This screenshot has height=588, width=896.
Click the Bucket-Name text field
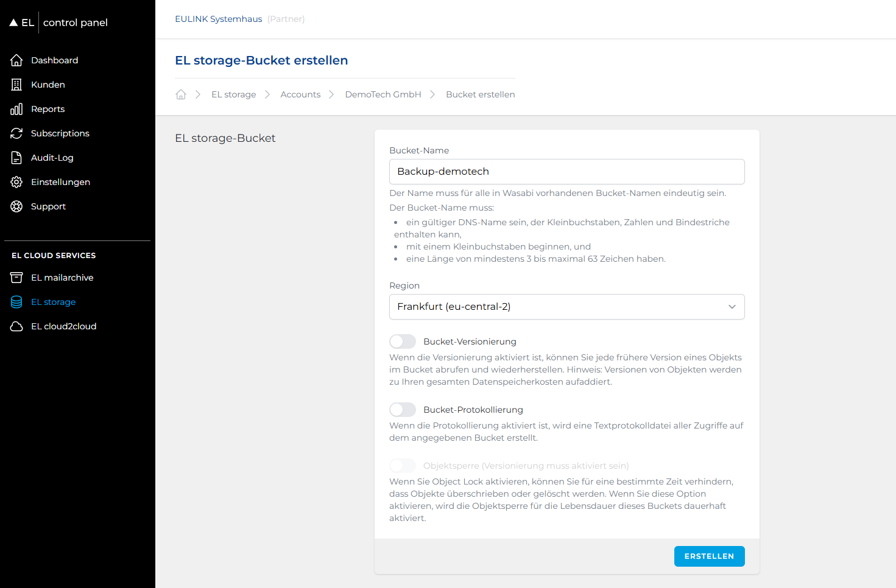(566, 172)
